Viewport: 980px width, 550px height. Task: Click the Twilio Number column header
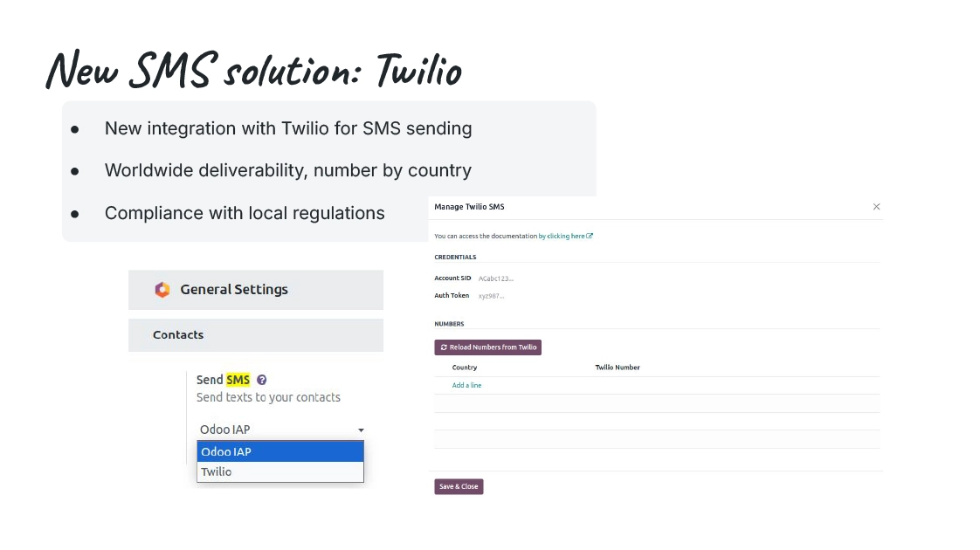[x=618, y=368]
